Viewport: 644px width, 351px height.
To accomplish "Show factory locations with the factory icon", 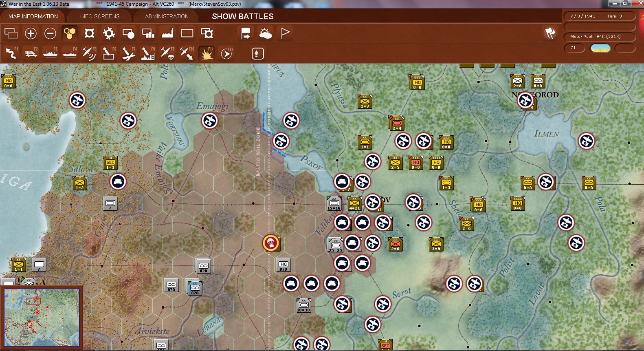I will [167, 33].
